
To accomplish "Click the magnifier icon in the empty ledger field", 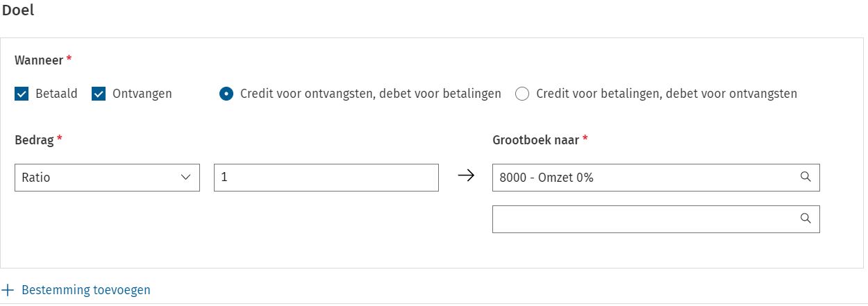I will (x=806, y=219).
